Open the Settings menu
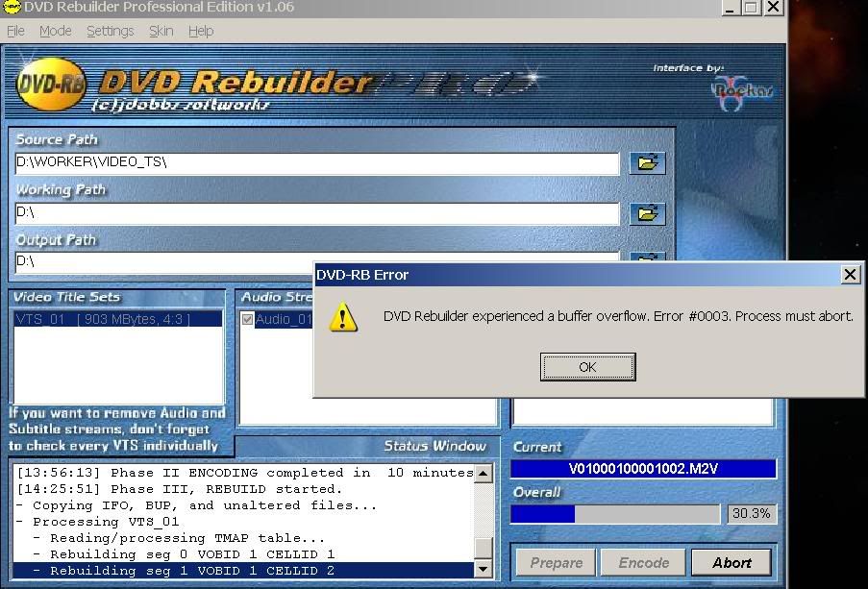The image size is (868, 589). click(x=111, y=31)
